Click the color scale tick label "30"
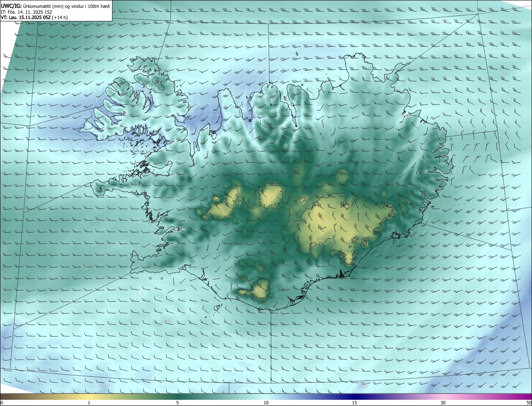This screenshot has width=532, height=406. pos(443,403)
